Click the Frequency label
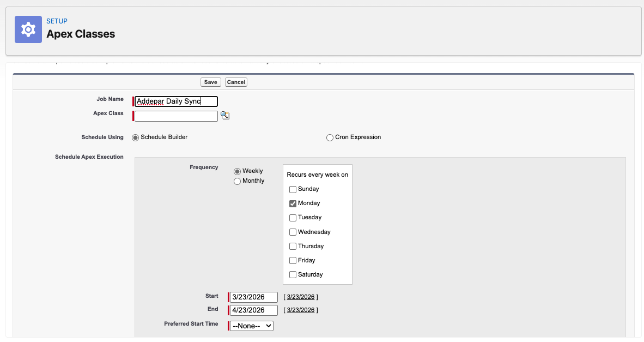 coord(204,167)
